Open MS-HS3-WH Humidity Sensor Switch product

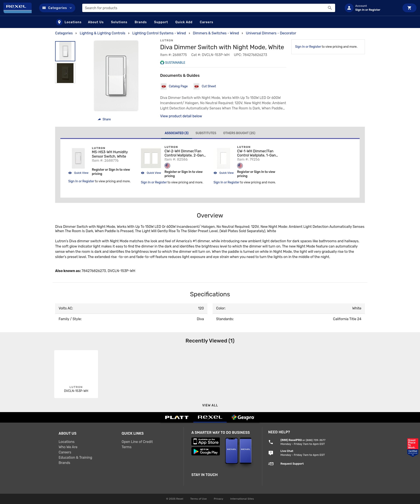pos(110,154)
